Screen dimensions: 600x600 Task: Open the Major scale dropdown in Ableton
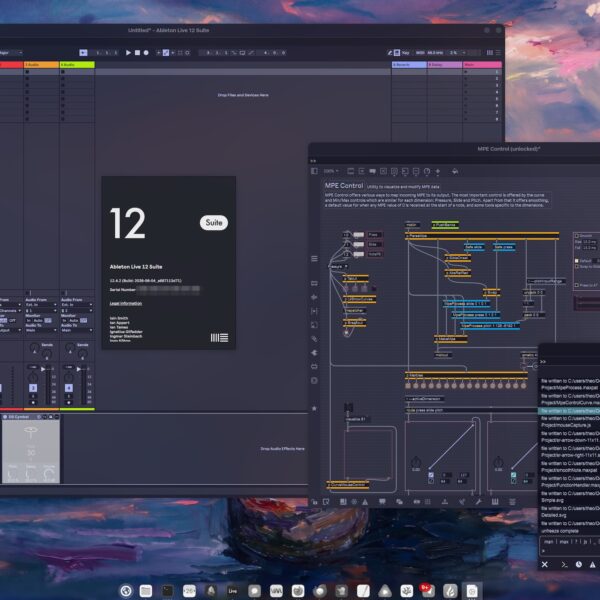tap(11, 52)
